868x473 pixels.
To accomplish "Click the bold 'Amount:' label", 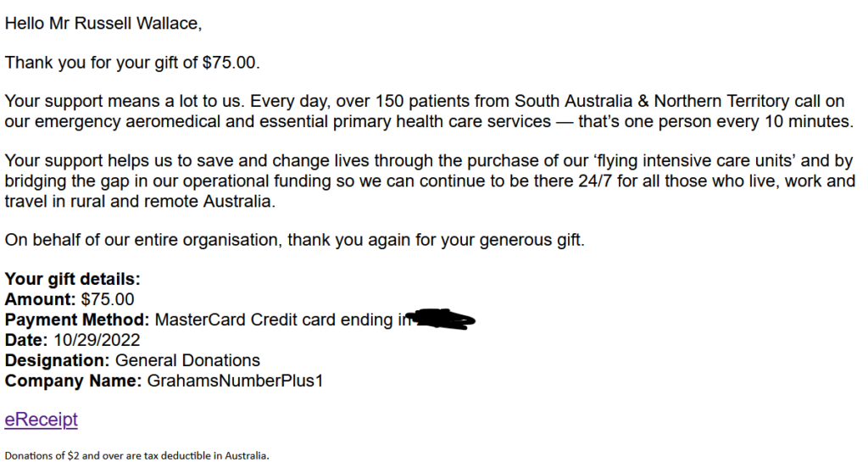I will pyautogui.click(x=41, y=299).
